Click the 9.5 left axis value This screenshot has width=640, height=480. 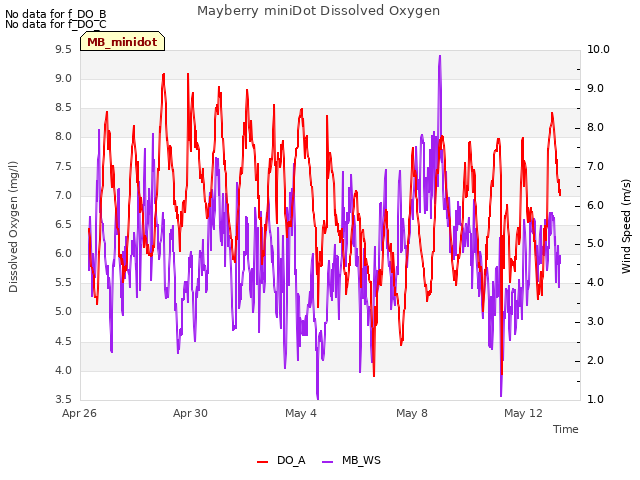pyautogui.click(x=63, y=50)
